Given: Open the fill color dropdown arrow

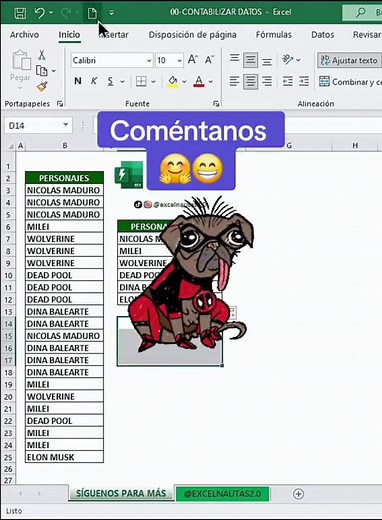Looking at the screenshot, I should point(184,81).
